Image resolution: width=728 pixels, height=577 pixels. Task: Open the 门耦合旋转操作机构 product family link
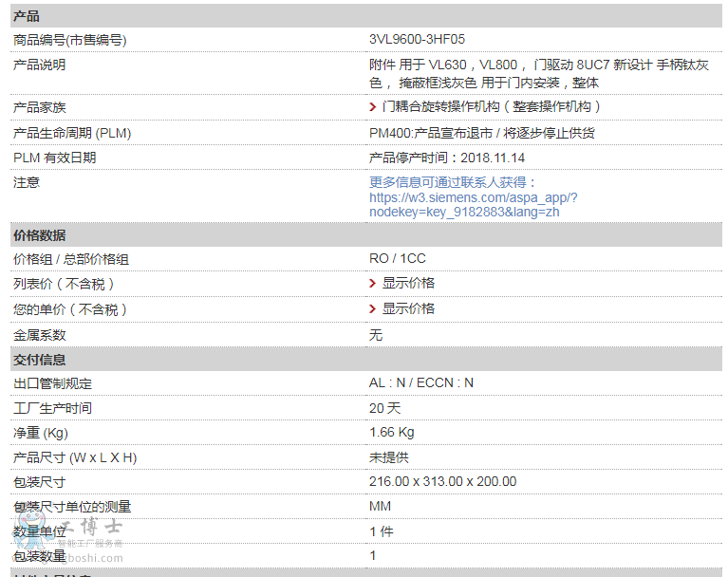pos(491,107)
